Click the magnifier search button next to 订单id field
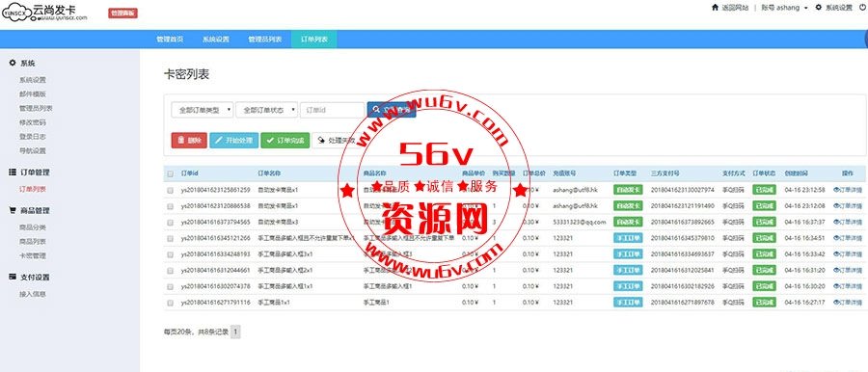 tap(391, 110)
